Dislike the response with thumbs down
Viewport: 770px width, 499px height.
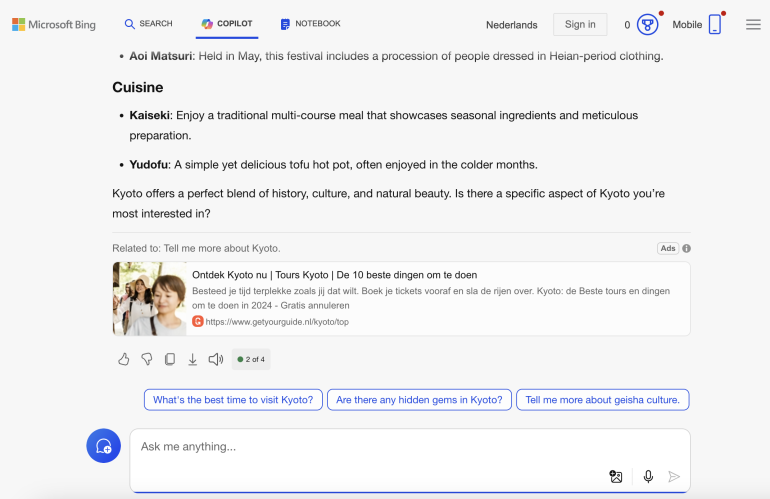coord(147,360)
